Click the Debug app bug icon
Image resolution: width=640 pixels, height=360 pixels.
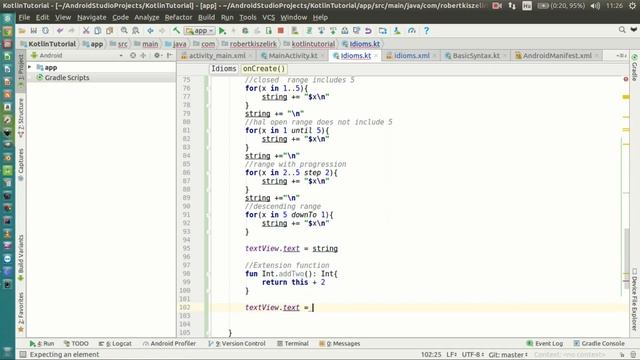click(x=245, y=31)
